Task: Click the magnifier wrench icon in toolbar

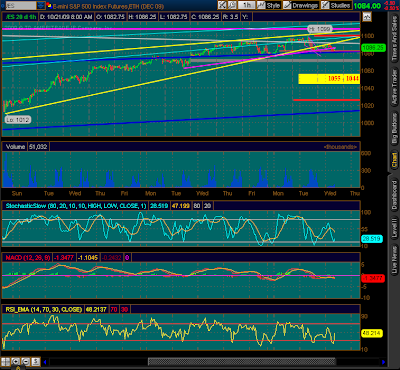Action: coord(232,5)
